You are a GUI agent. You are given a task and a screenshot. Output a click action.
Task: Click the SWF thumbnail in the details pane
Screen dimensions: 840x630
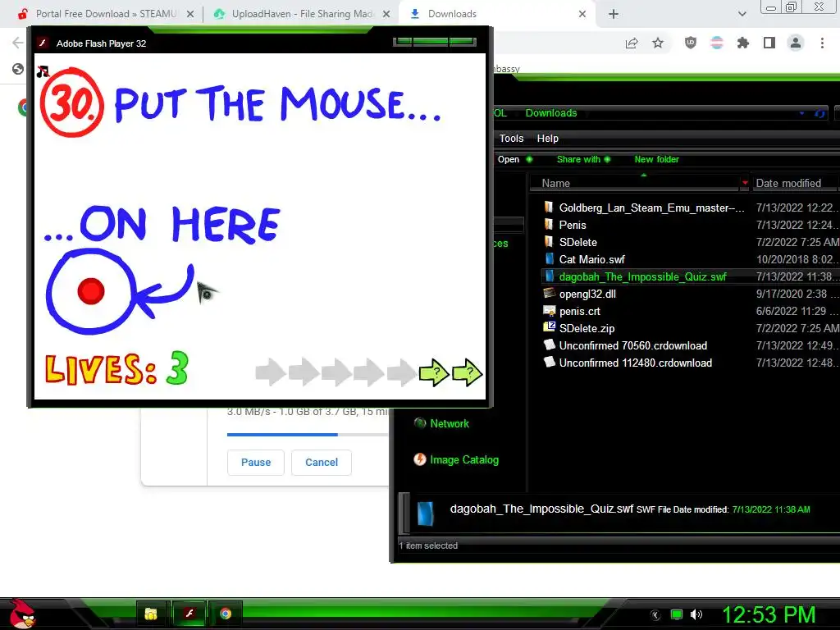426,514
